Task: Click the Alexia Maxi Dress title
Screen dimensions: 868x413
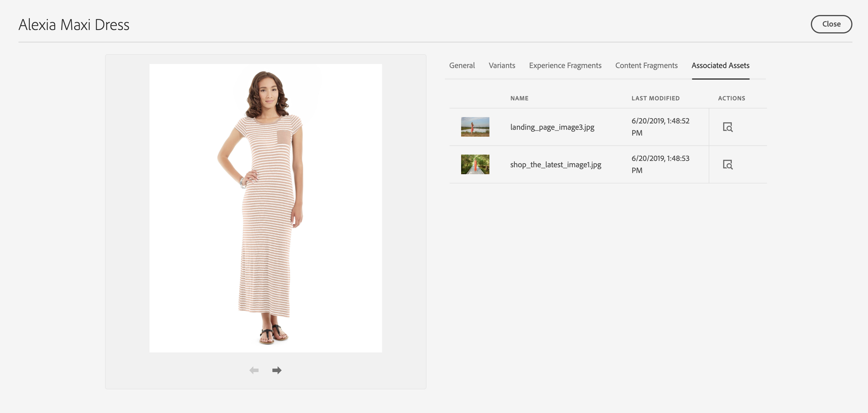Action: 74,25
